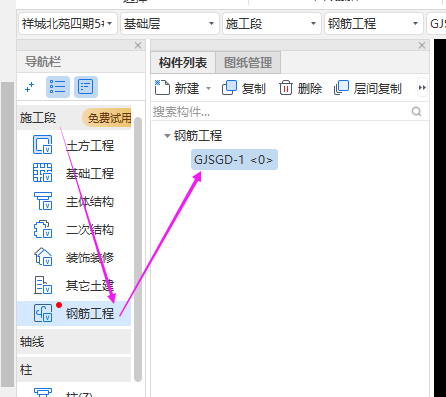
Task: Click the 删除 trash can icon
Action: pyautogui.click(x=286, y=88)
